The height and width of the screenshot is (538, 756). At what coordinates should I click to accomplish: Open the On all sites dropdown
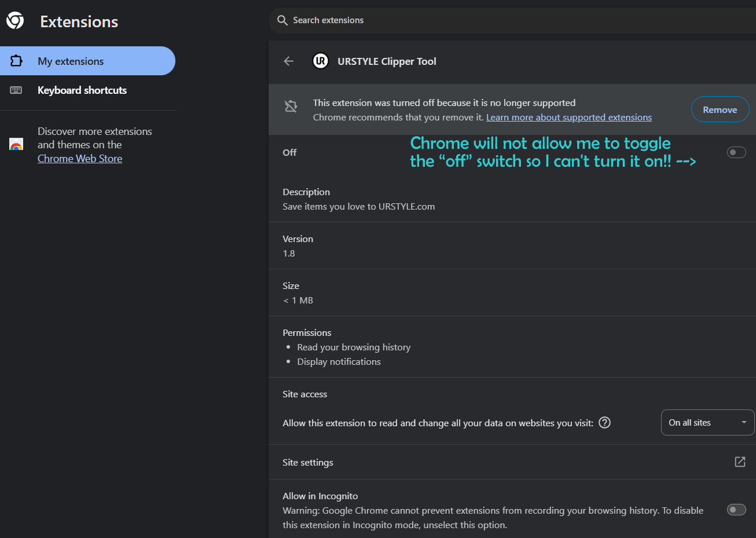tap(707, 423)
